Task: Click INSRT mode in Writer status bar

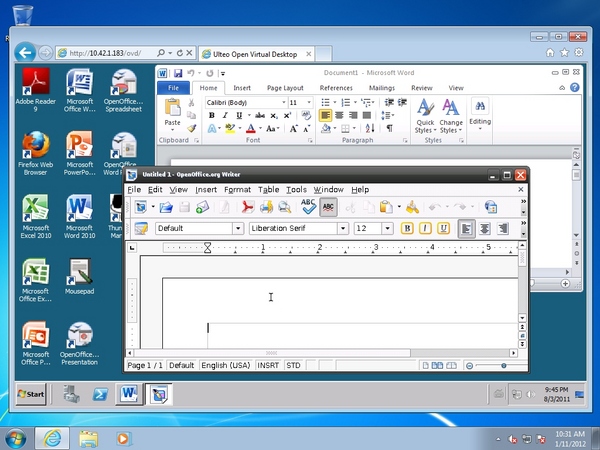Action: coord(268,365)
